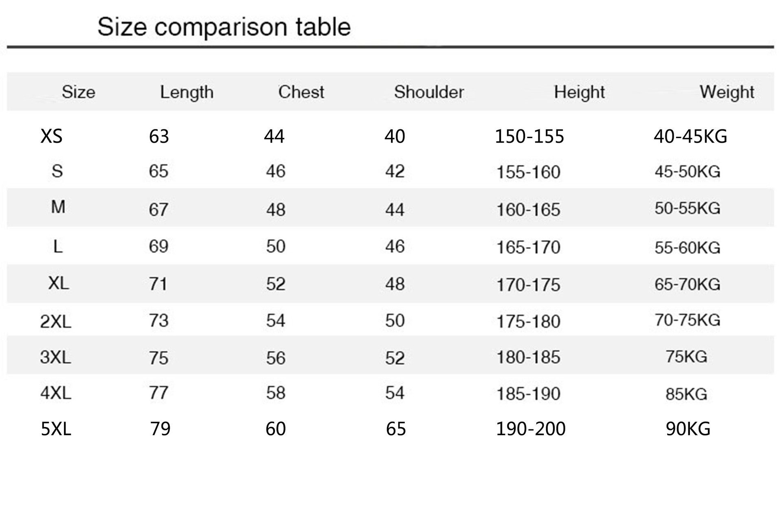This screenshot has width=782, height=532.
Task: Click the 50-55KG weight cell
Action: [687, 208]
